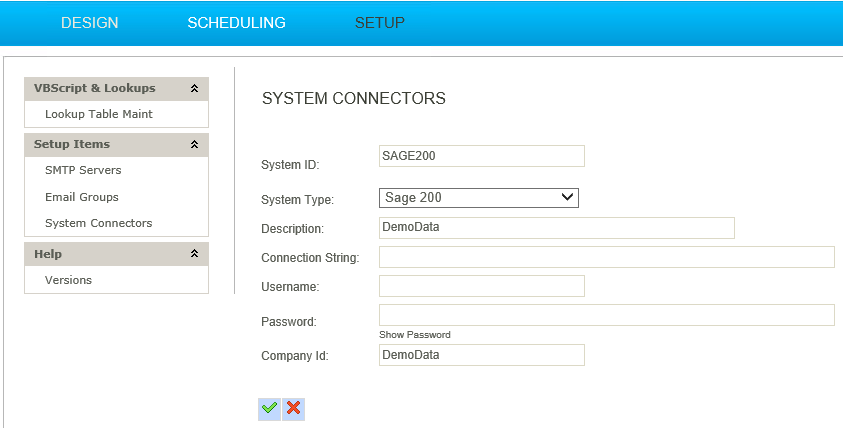Viewport: 843px width, 428px height.
Task: Collapse the VBScript & Lookups panel chevron
Action: [x=195, y=88]
